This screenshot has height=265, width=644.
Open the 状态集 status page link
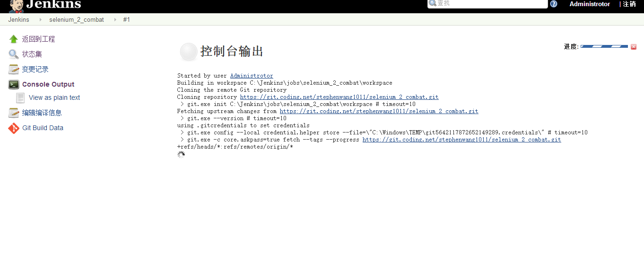[32, 54]
